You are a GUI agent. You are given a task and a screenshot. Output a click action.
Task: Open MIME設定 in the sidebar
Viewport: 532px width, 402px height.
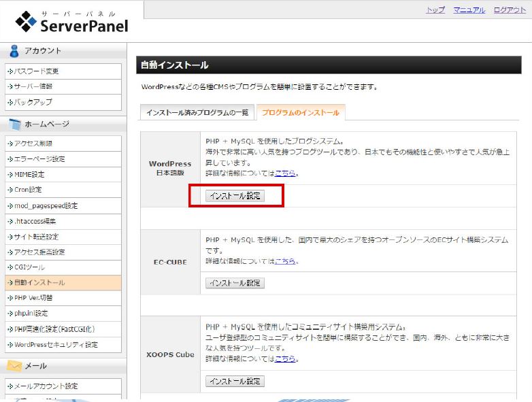coord(63,175)
